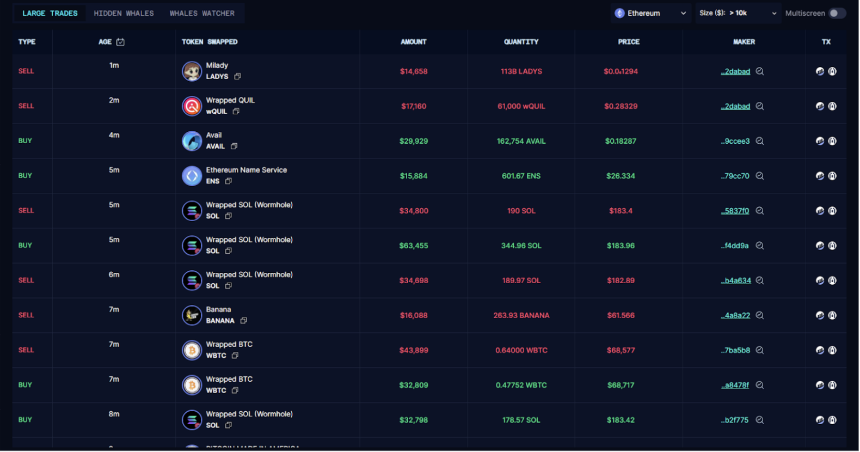Click the Ethereum logo in chain selector
860x452 pixels.
point(620,13)
